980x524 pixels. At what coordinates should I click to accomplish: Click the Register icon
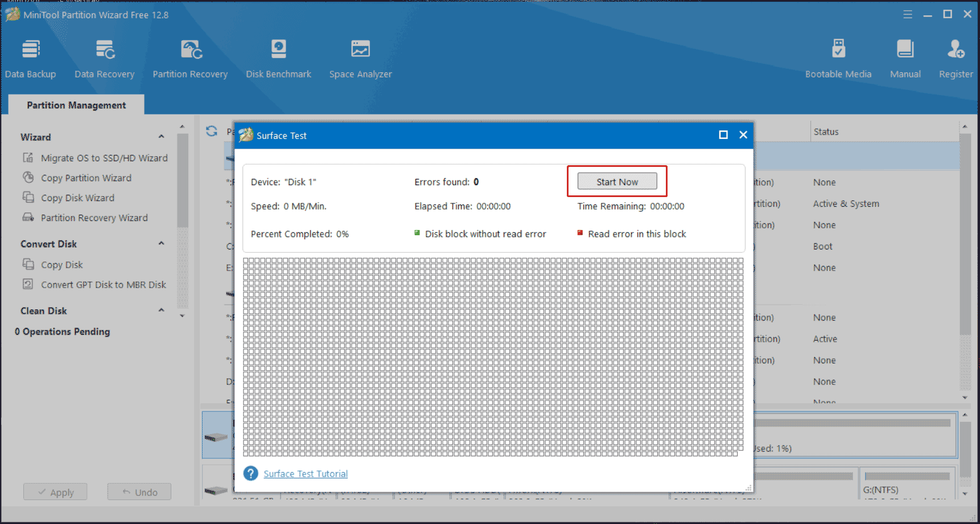pyautogui.click(x=956, y=50)
